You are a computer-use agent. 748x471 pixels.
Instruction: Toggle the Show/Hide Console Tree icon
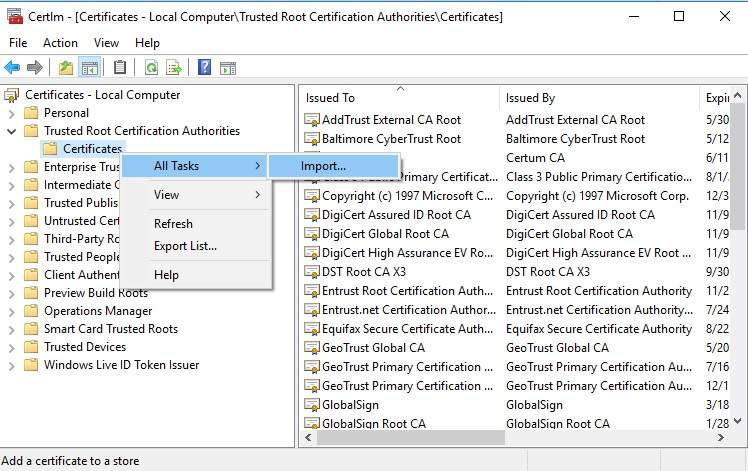coord(89,68)
